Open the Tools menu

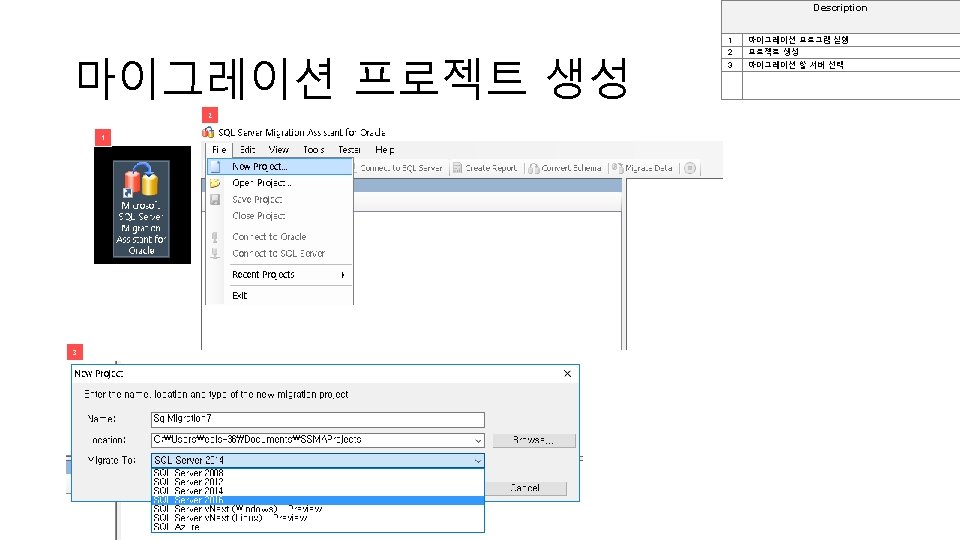pos(313,149)
